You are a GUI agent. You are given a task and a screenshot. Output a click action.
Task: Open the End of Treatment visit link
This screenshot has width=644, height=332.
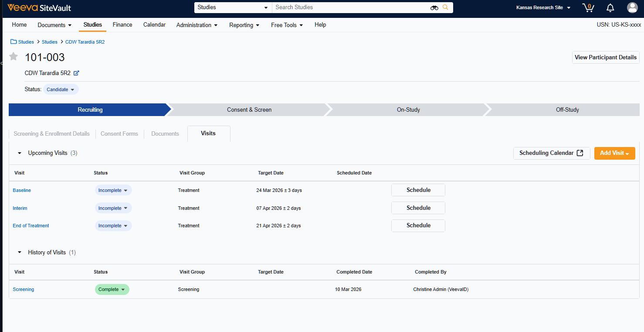pos(31,226)
